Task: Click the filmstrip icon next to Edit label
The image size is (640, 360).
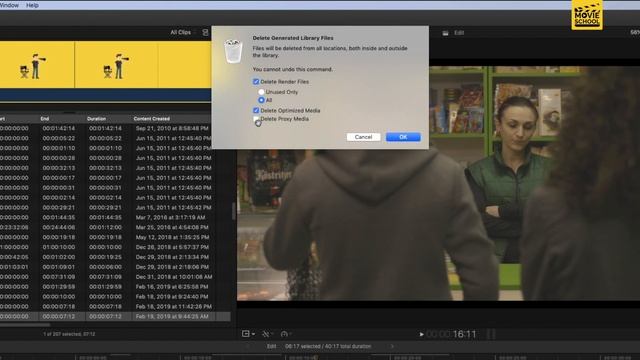Action: point(445,33)
